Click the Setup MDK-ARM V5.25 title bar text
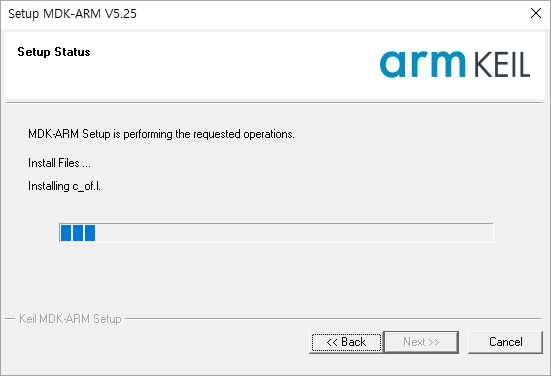Image resolution: width=551 pixels, height=376 pixels. tap(72, 14)
